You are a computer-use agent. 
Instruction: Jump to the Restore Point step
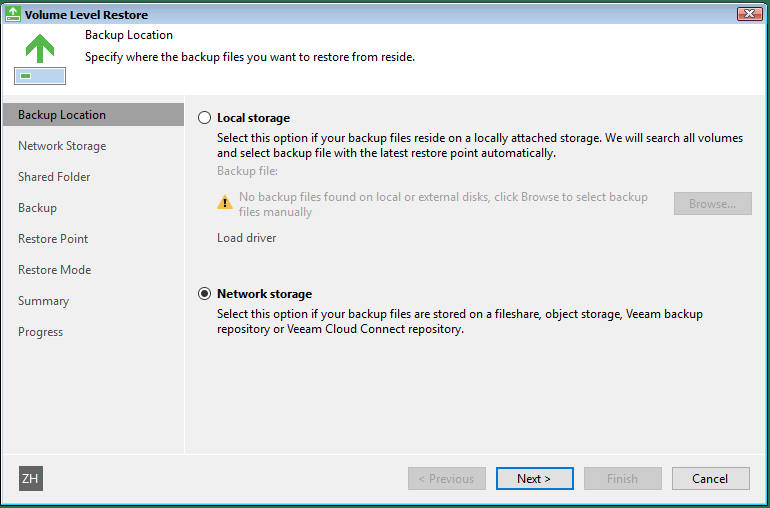[x=53, y=239]
